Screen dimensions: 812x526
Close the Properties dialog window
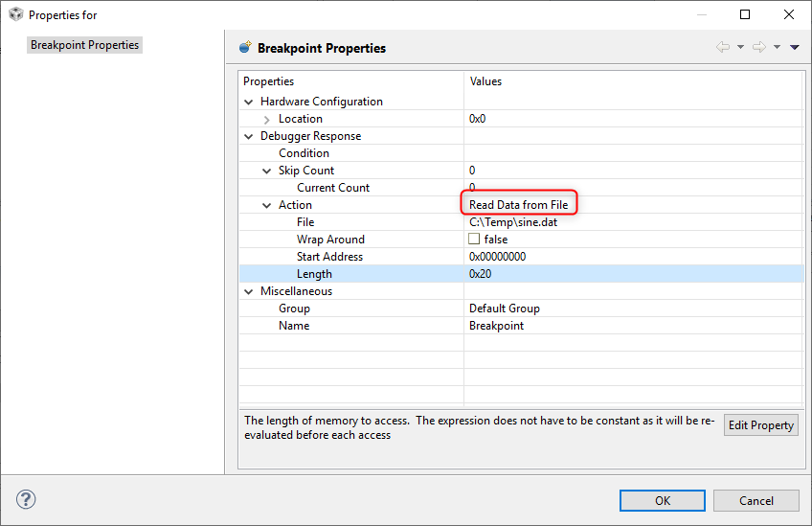pyautogui.click(x=789, y=15)
